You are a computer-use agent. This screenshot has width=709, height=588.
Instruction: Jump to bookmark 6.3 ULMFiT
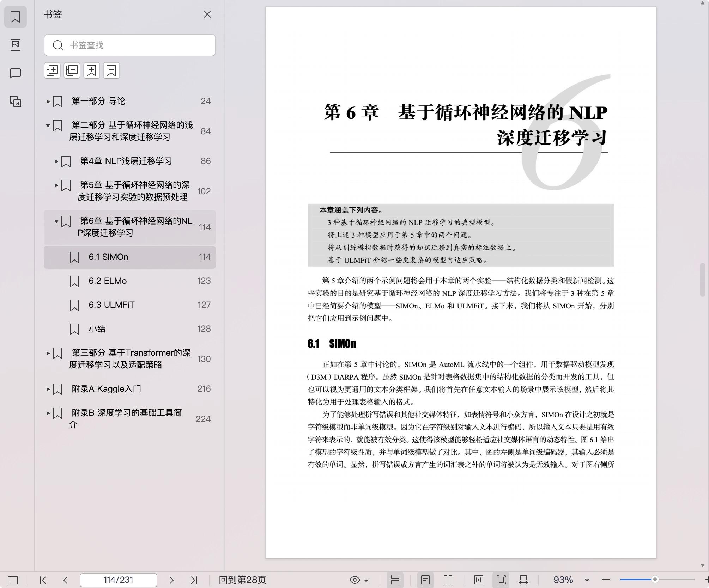(x=130, y=305)
